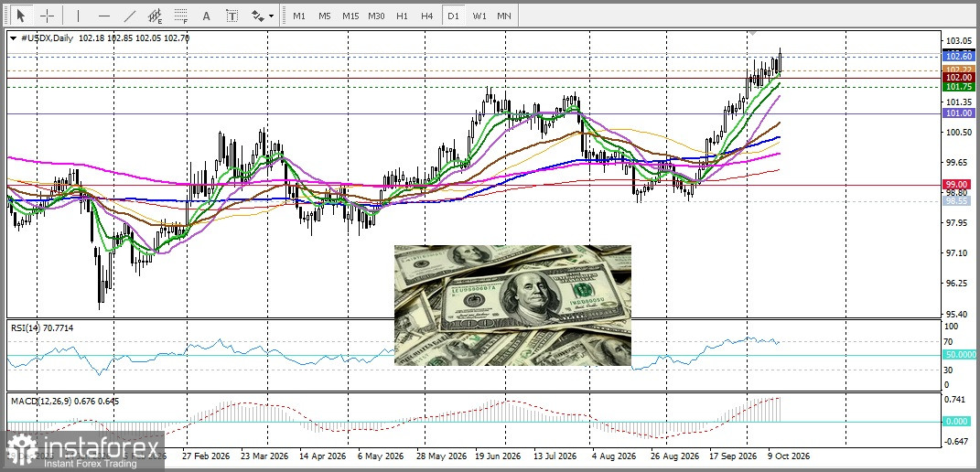Viewport: 980px width, 472px height.
Task: Click the 102.60 price level label
Action: coord(959,57)
